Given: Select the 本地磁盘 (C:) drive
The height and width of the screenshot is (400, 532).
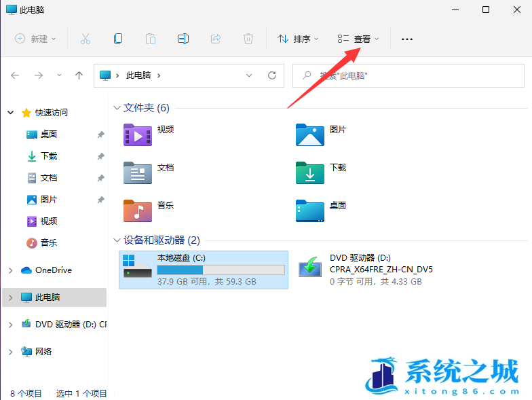Looking at the screenshot, I should tap(204, 270).
